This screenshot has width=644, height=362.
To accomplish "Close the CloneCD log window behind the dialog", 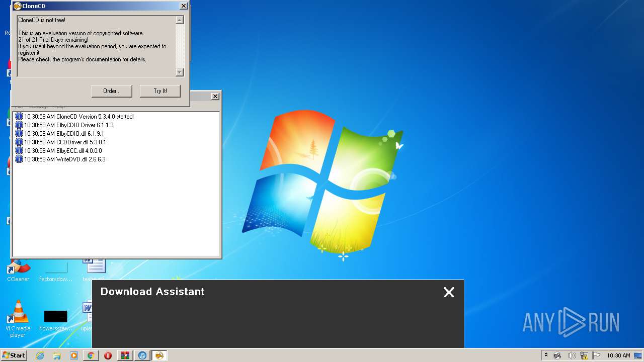I will pos(215,97).
